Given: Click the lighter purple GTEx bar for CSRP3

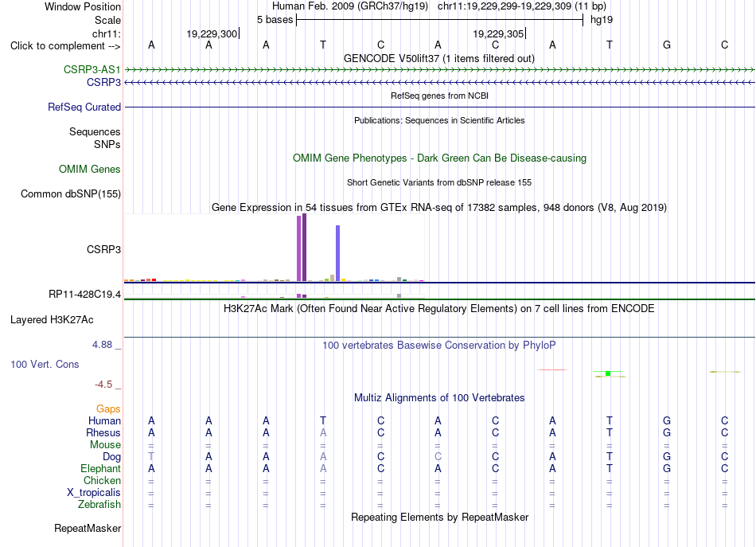Looking at the screenshot, I should point(299,248).
